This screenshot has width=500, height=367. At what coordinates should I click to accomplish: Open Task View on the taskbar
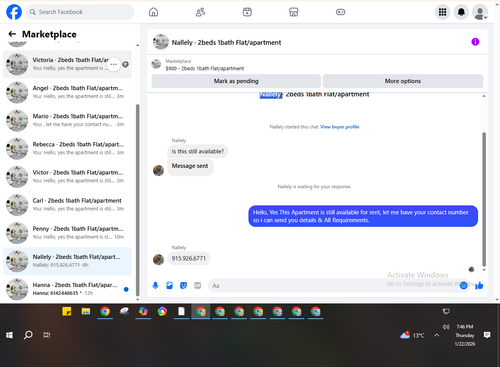47,335
